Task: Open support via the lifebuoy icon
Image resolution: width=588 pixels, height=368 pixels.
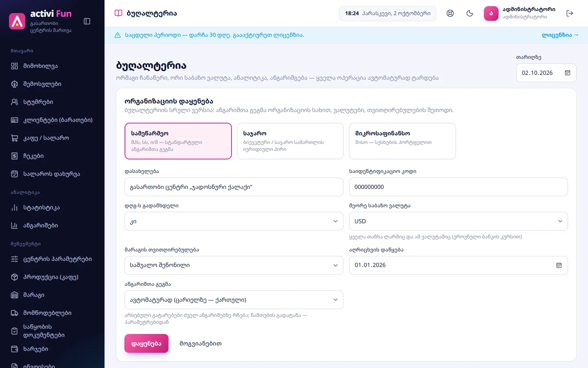Action: (450, 13)
